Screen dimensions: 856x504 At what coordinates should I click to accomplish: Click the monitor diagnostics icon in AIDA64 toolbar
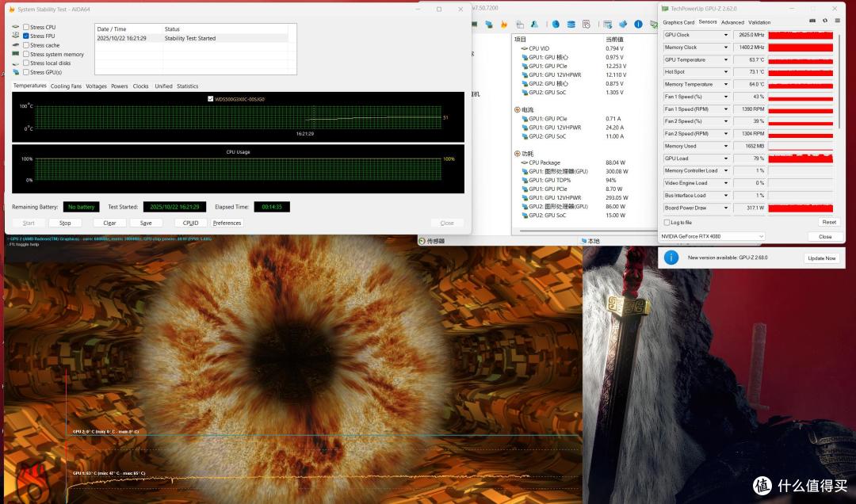[x=608, y=24]
